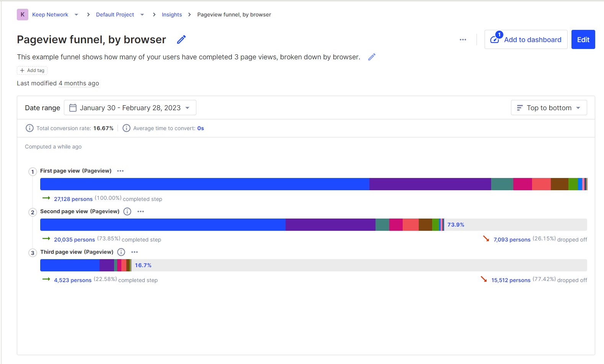Navigate to Insights via the breadcrumb
This screenshot has height=364, width=604.
[172, 14]
